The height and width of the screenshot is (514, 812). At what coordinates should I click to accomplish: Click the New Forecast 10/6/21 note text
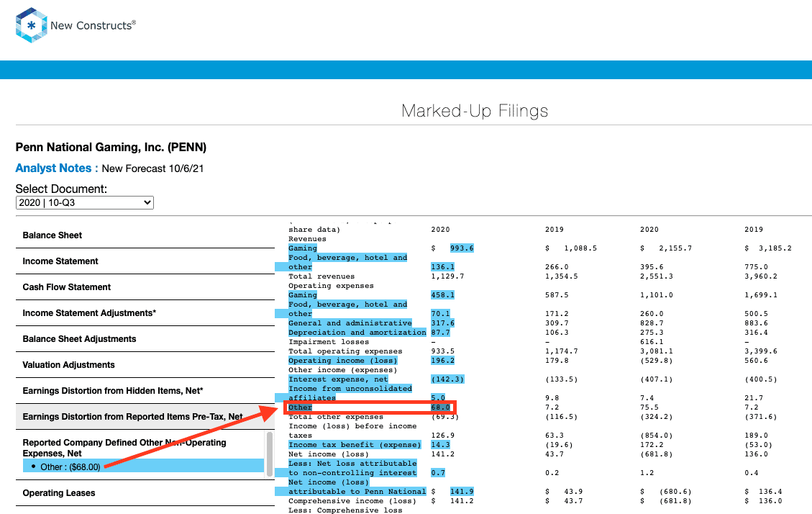pyautogui.click(x=152, y=168)
